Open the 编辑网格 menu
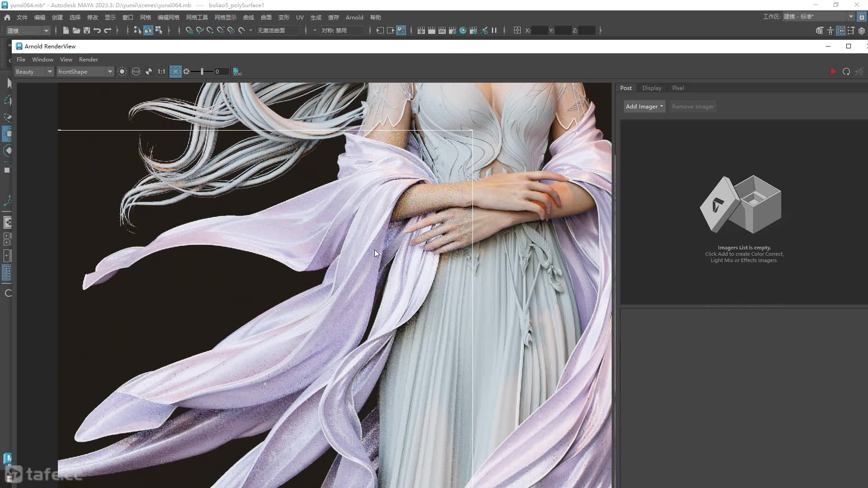Viewport: 868px width, 488px height. coord(168,17)
